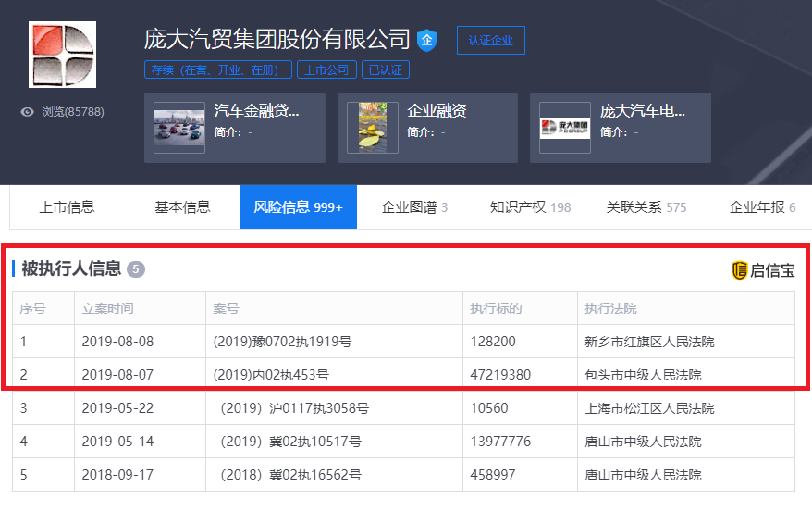
Task: Click the 庞大汽车电... card title
Action: click(643, 111)
